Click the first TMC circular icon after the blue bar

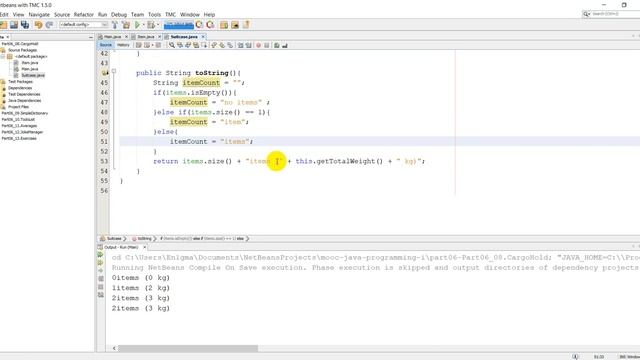(199, 25)
